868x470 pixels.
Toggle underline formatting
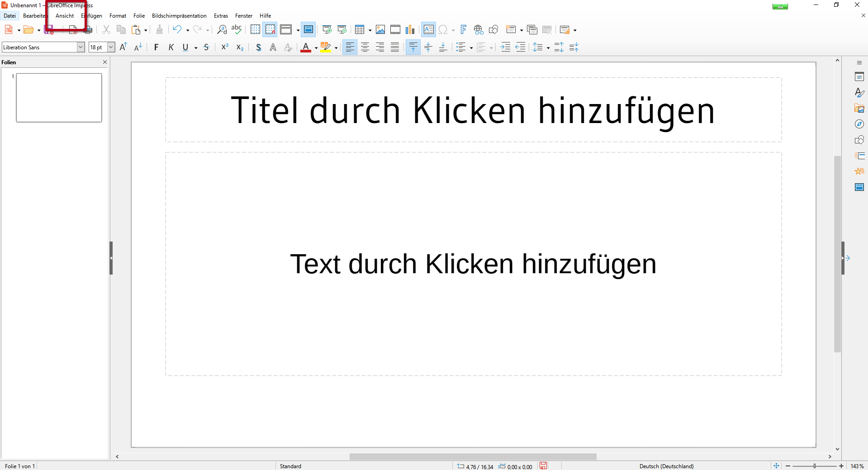tap(185, 47)
